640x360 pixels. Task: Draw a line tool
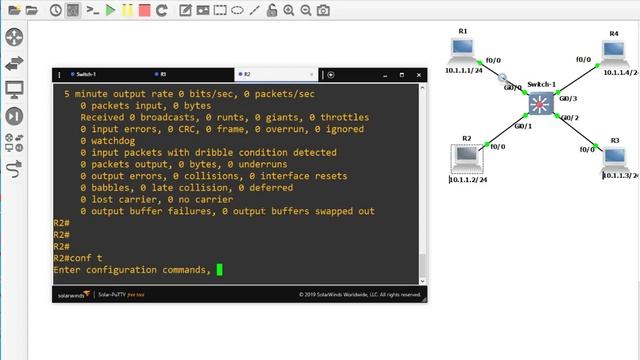pos(254,10)
